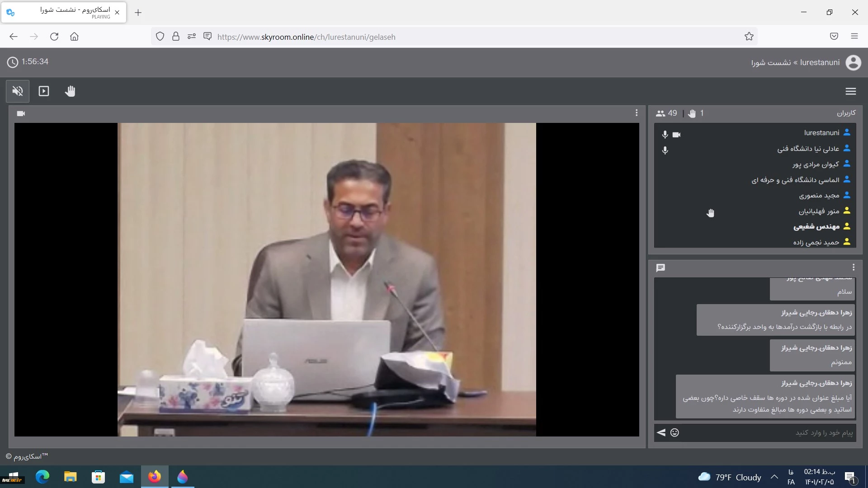The height and width of the screenshot is (488, 868).
Task: Open the Firefox Pocket save icon
Action: pyautogui.click(x=834, y=37)
